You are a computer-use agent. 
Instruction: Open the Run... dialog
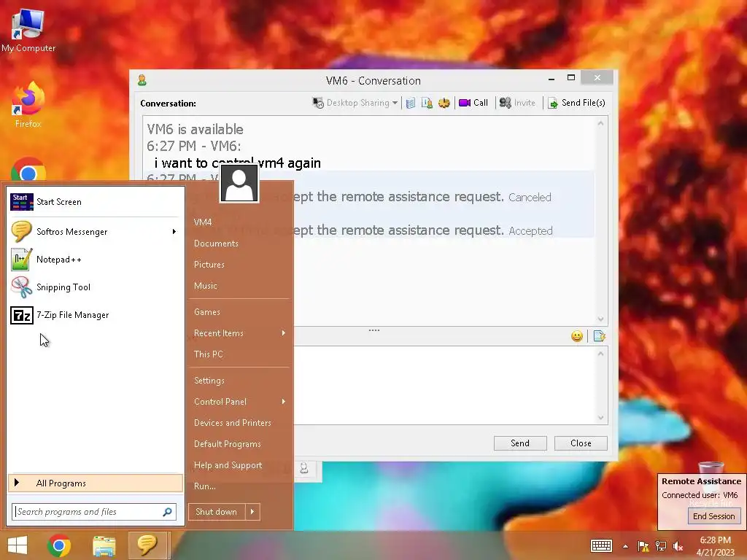[205, 486]
